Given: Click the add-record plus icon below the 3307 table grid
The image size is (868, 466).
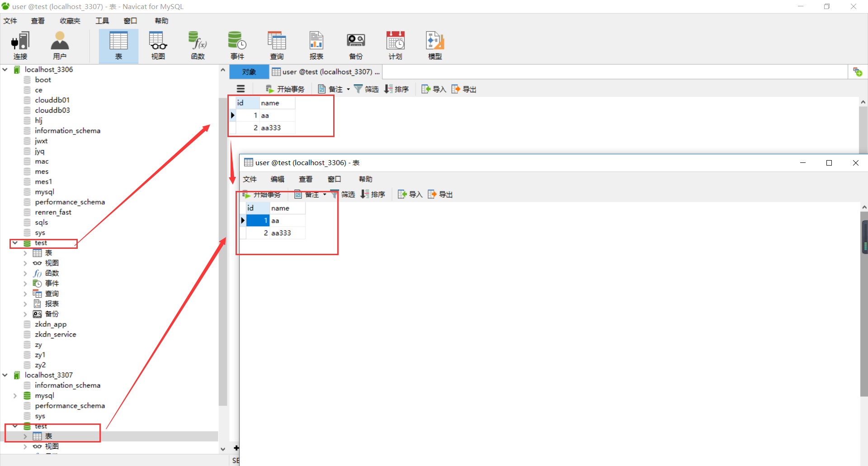Looking at the screenshot, I should coord(236,448).
